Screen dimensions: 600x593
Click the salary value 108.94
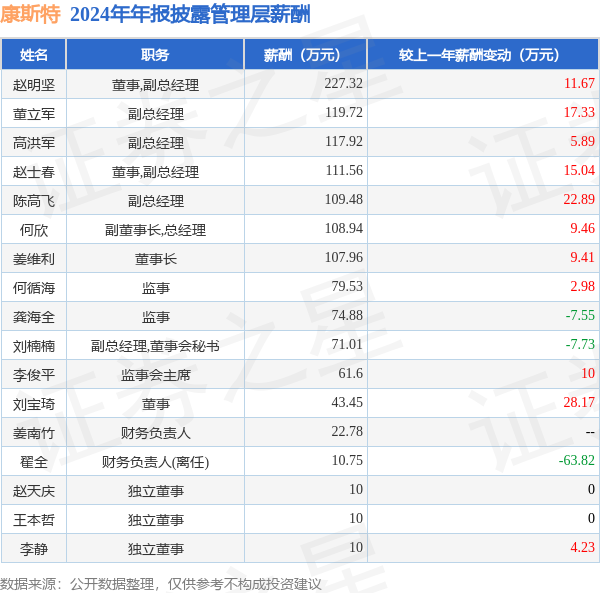tap(343, 228)
